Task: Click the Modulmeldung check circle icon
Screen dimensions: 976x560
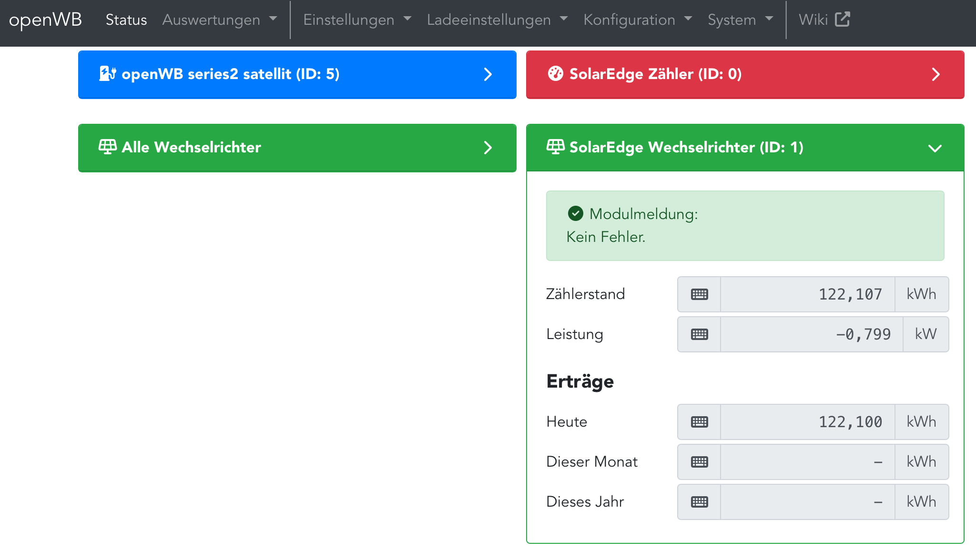Action: click(x=576, y=213)
